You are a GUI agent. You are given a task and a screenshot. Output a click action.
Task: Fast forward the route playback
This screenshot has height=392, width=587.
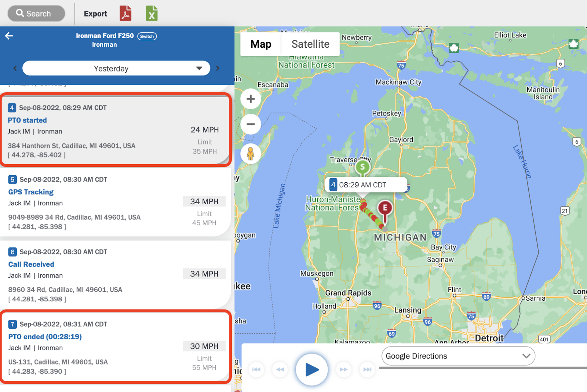(x=343, y=369)
